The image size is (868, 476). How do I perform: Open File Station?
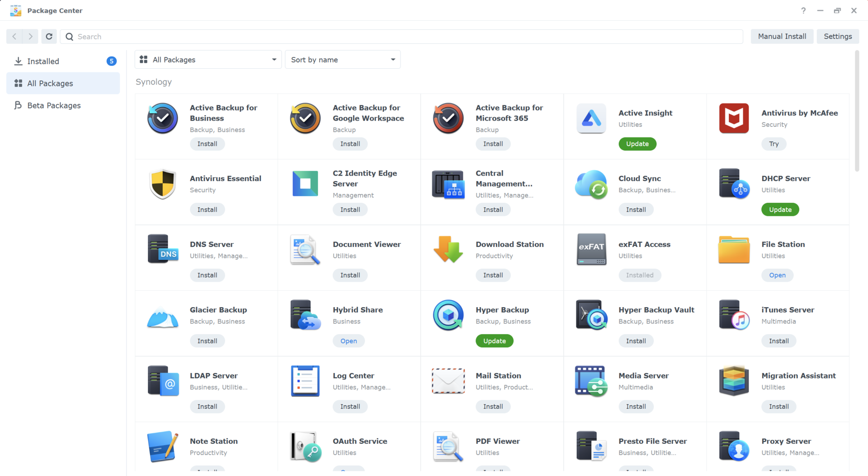tap(777, 275)
